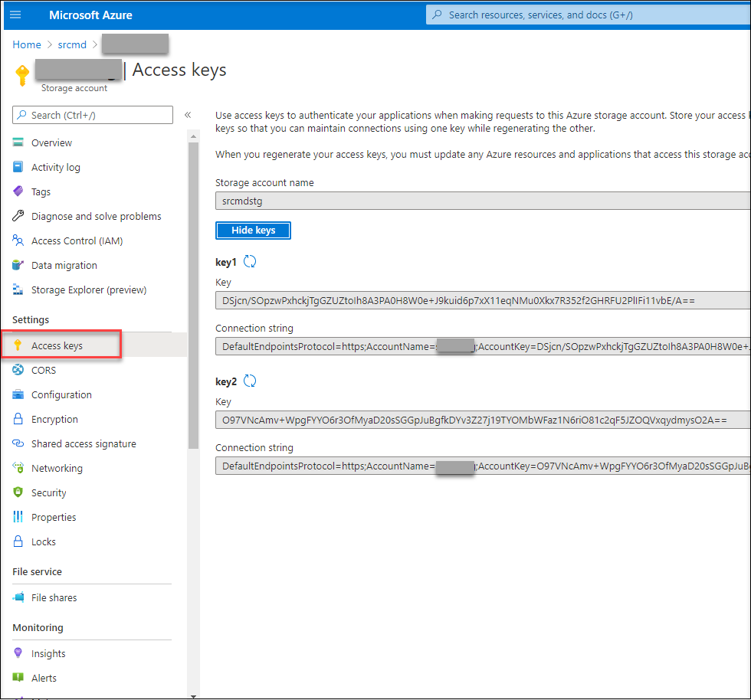
Task: Regenerate key2 using the refresh icon
Action: [x=250, y=381]
